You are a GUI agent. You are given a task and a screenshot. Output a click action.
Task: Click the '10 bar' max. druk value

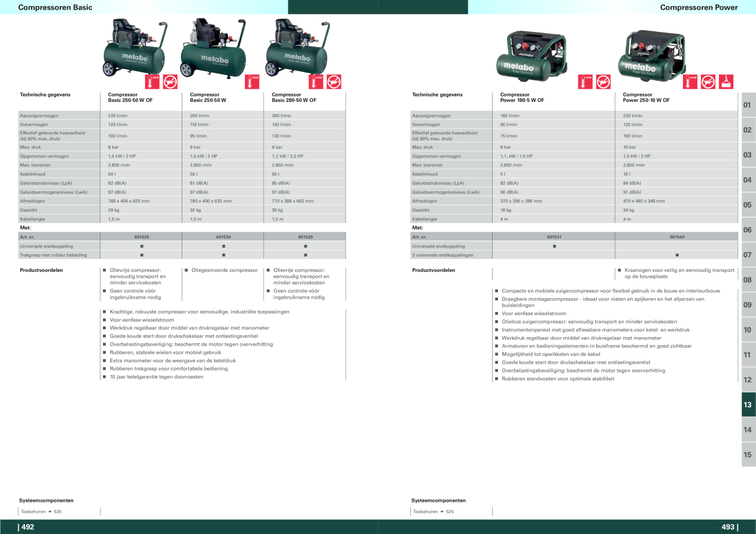(629, 147)
